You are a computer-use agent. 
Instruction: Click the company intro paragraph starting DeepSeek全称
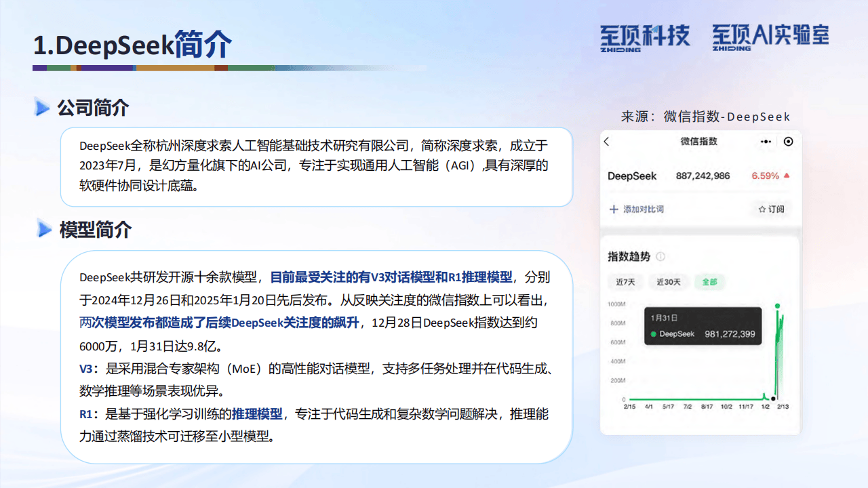pos(314,166)
